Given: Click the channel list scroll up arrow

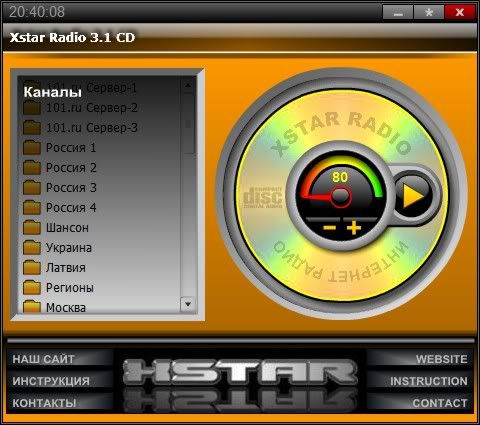Looking at the screenshot, I should (x=188, y=86).
